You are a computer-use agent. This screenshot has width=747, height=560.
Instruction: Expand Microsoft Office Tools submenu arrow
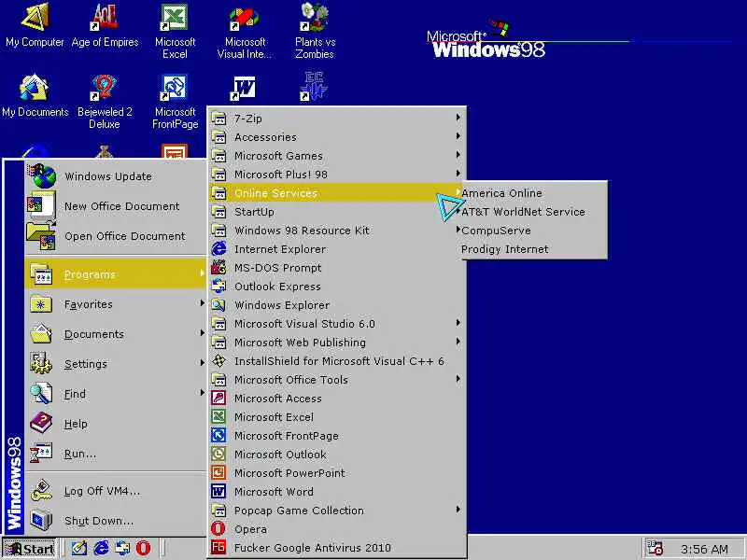pos(458,379)
